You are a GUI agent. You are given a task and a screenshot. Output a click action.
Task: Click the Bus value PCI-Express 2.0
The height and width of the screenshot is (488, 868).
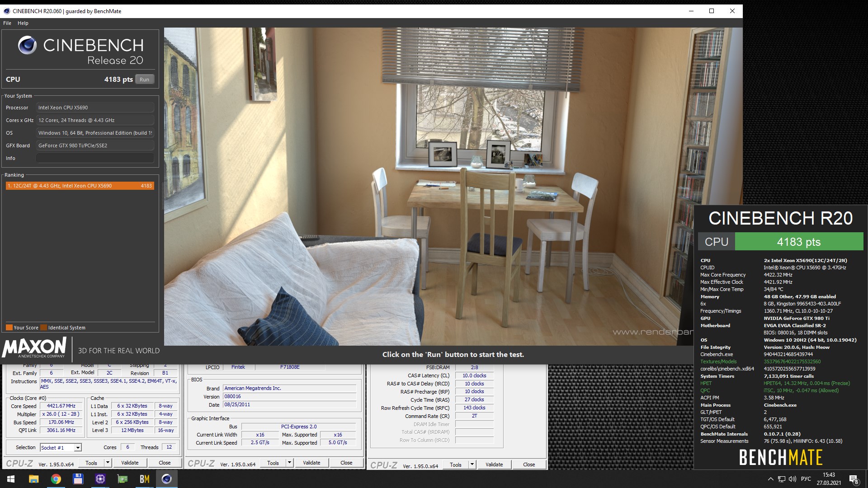(298, 427)
